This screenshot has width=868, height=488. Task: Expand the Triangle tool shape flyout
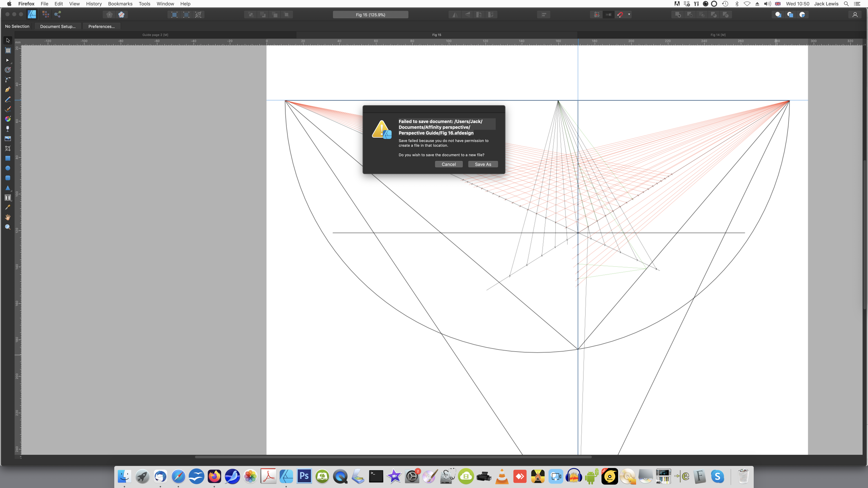(11, 191)
